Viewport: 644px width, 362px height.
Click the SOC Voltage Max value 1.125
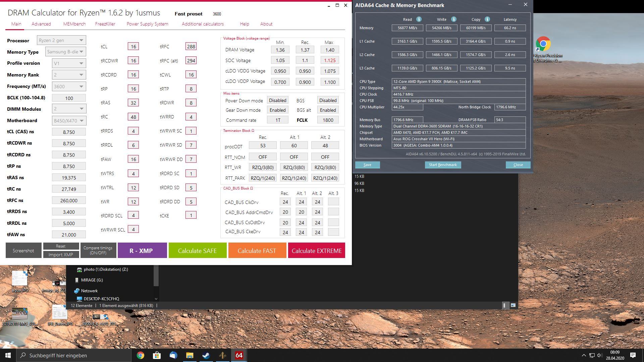click(330, 60)
